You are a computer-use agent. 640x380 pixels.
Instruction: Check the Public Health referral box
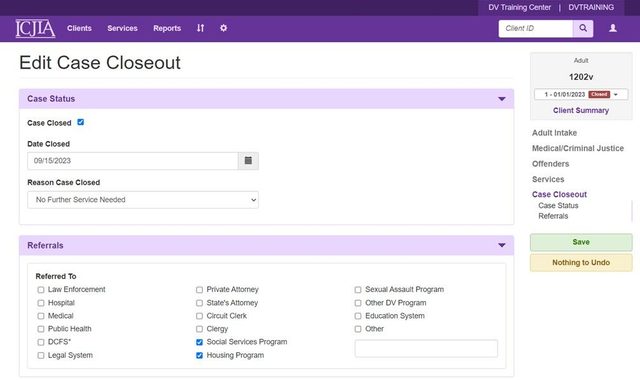coord(41,329)
